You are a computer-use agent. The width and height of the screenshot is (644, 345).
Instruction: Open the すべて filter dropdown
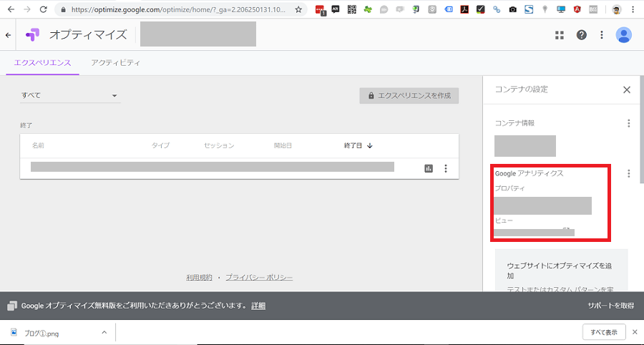click(70, 96)
